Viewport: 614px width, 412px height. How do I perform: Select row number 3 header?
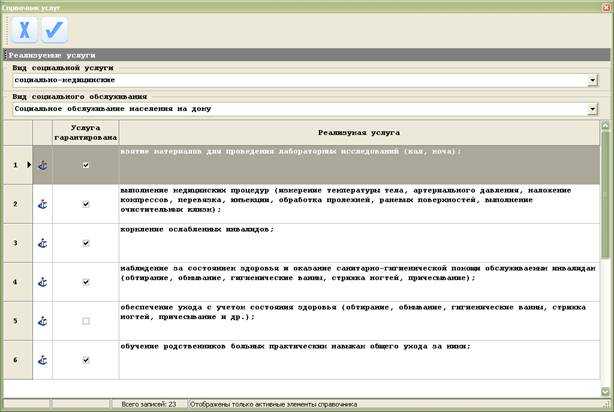coord(16,243)
